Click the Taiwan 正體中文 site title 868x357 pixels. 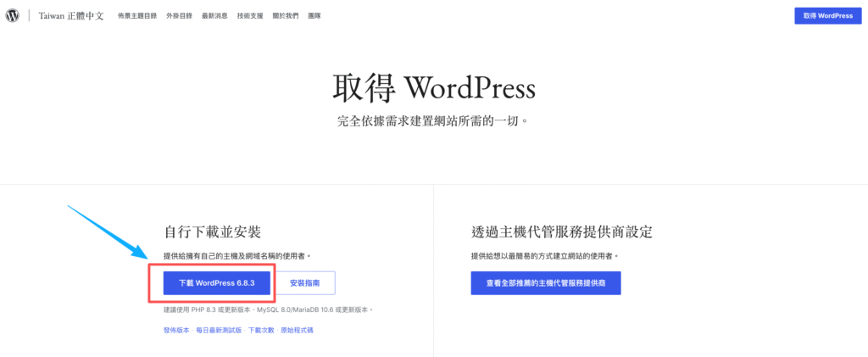tap(71, 15)
